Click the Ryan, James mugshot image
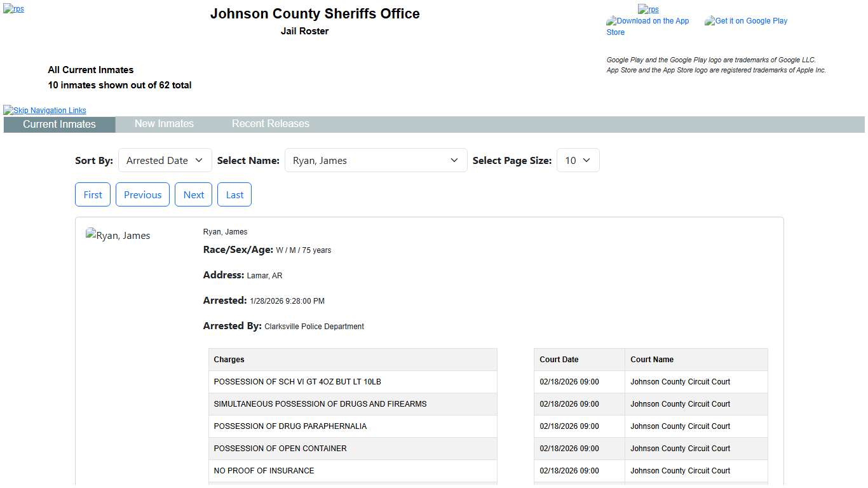Viewport: 868px width, 488px height. click(x=118, y=236)
